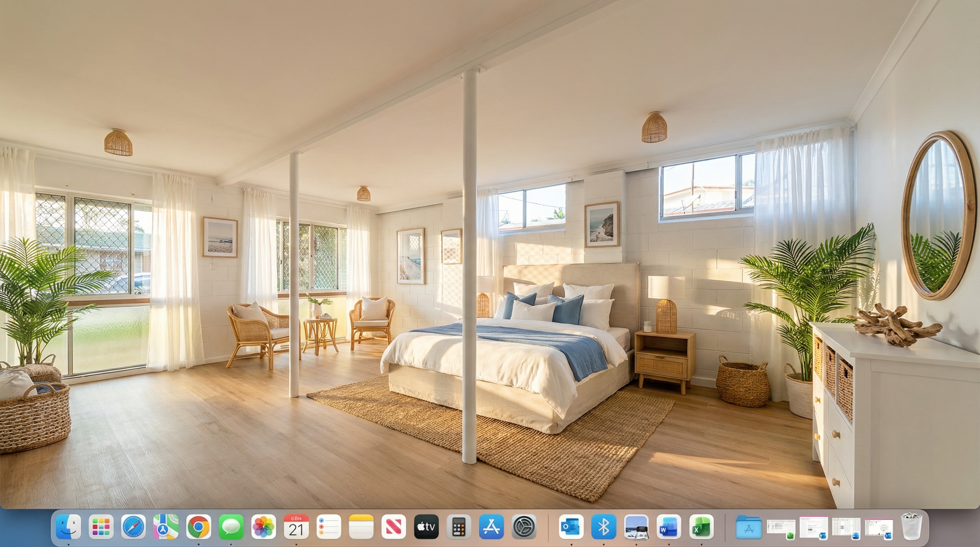
Task: Switch to Microsoft Excel
Action: click(702, 527)
